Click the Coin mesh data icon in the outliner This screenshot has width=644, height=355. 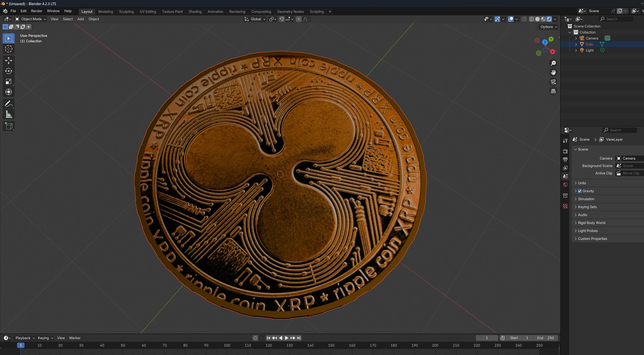[602, 44]
